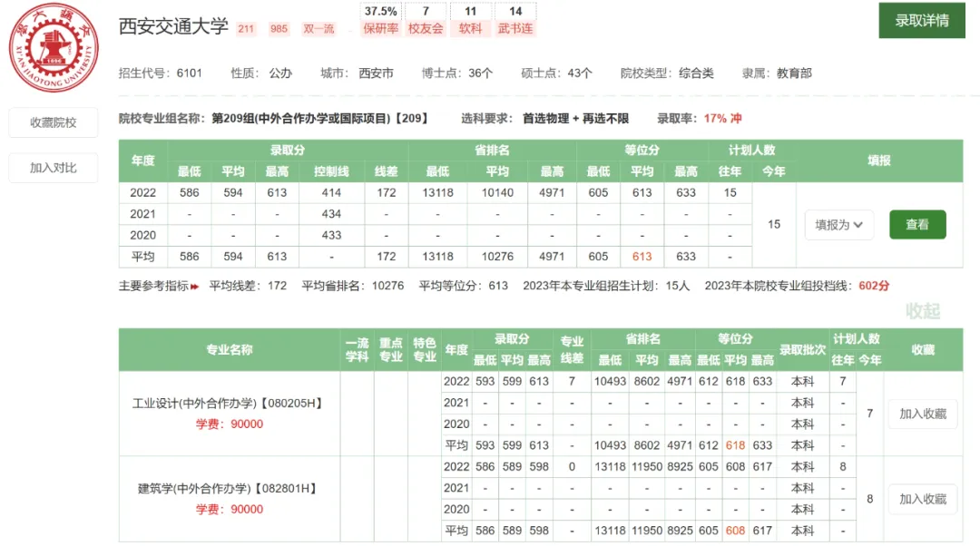Click the 专业名称 column header
The width and height of the screenshot is (980, 546).
pyautogui.click(x=229, y=350)
